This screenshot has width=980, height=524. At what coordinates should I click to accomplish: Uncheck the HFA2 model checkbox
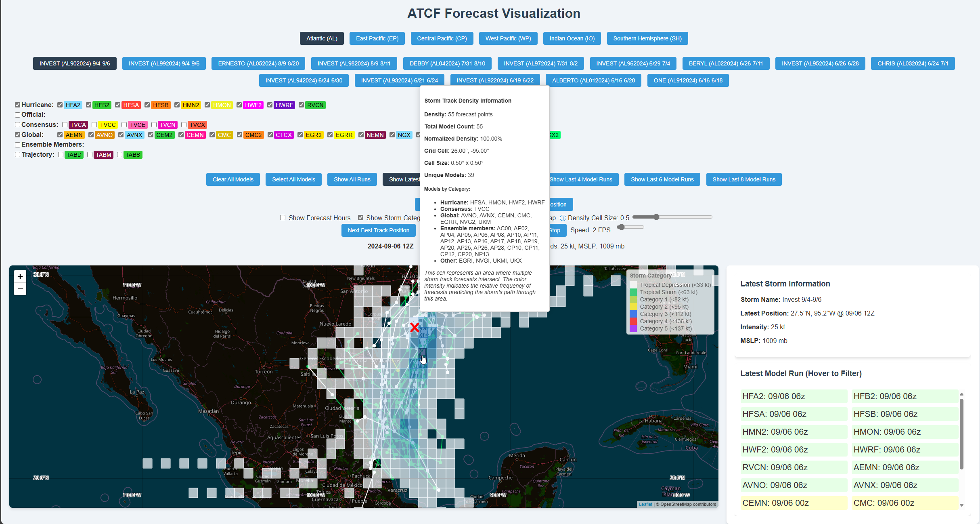pyautogui.click(x=60, y=105)
